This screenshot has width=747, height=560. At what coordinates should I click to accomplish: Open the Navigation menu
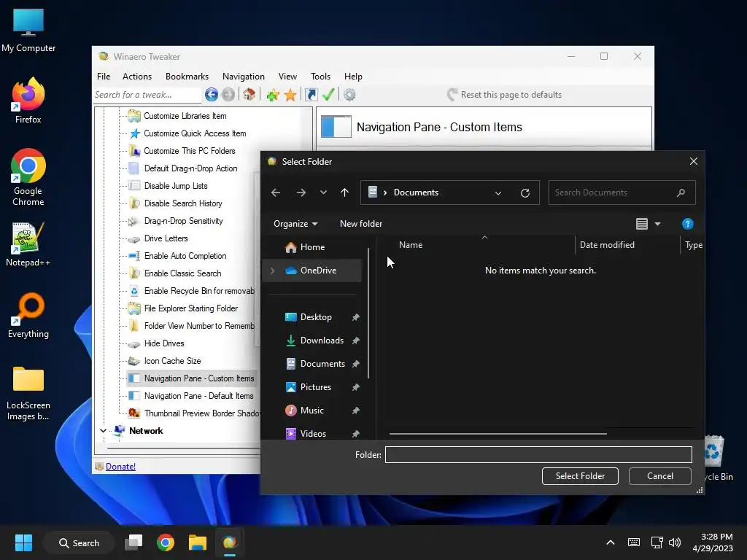coord(243,77)
